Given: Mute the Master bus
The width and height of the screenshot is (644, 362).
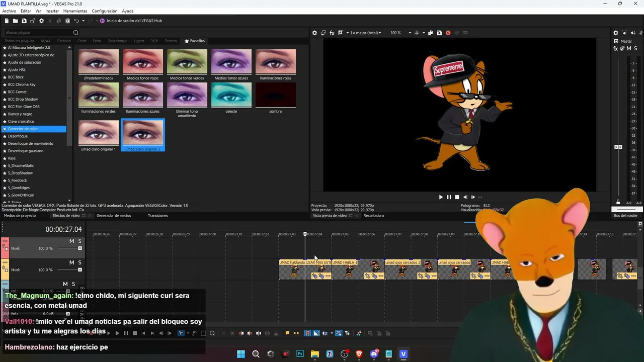Looking at the screenshot, I should [629, 49].
